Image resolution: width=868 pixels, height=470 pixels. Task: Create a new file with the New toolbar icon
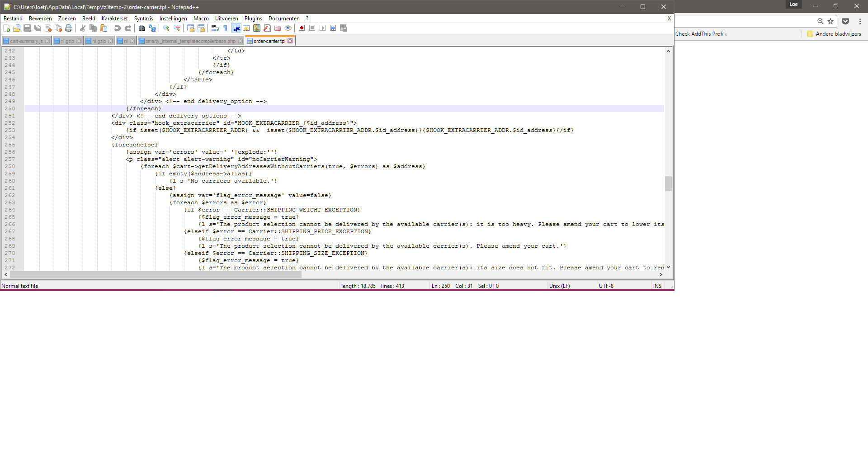coord(6,28)
